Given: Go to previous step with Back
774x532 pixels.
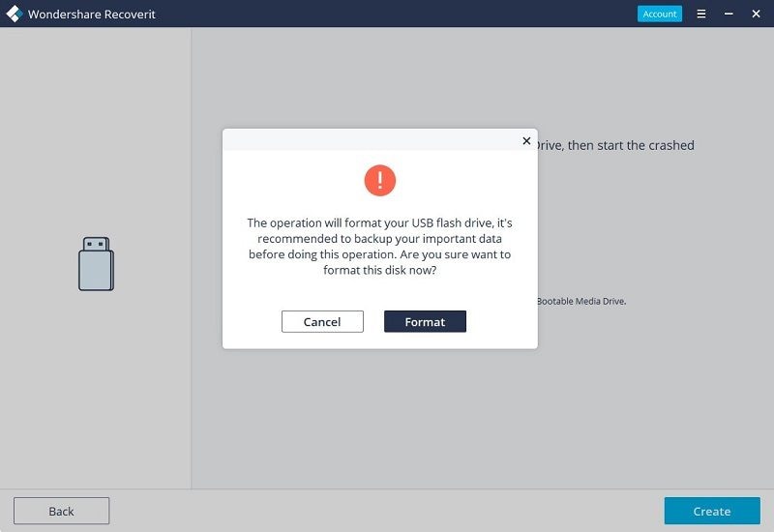Looking at the screenshot, I should (x=61, y=511).
